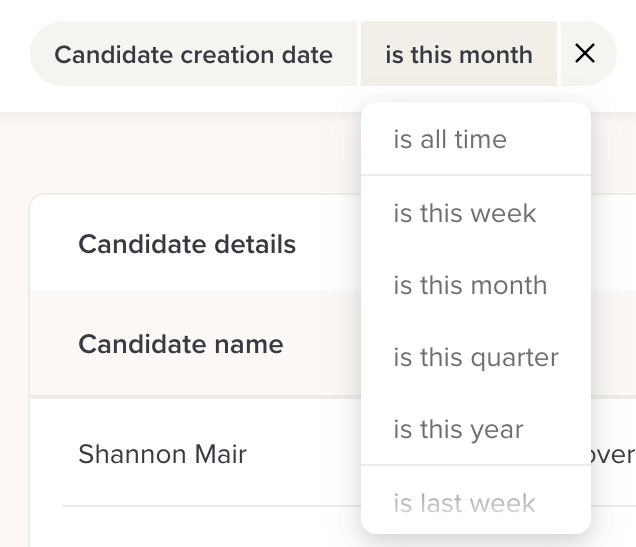The width and height of the screenshot is (636, 547).
Task: Click the truncated cell right of Shannon Mair
Action: click(612, 455)
